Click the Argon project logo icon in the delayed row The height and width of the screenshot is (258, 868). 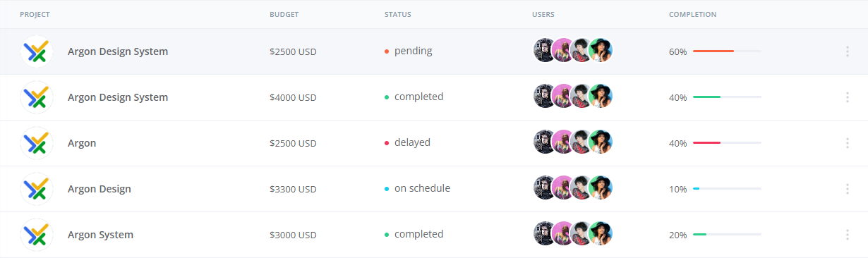point(37,143)
